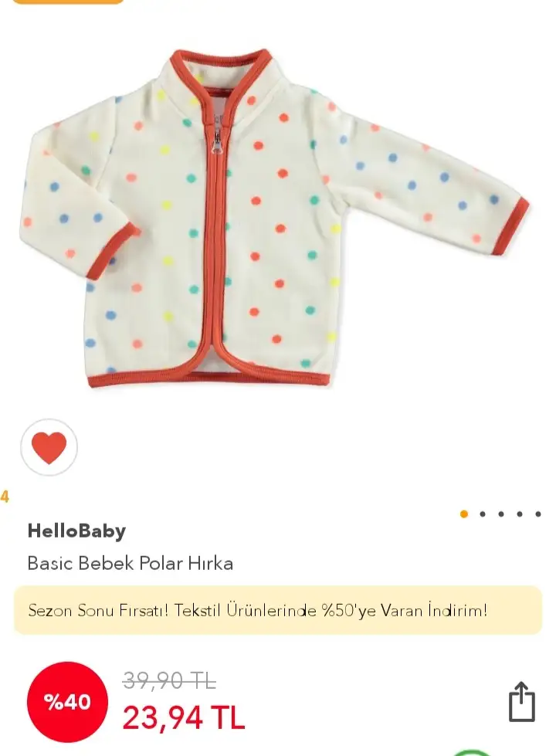Open the HelloBaby brand page
This screenshot has height=756, width=556.
(x=76, y=531)
